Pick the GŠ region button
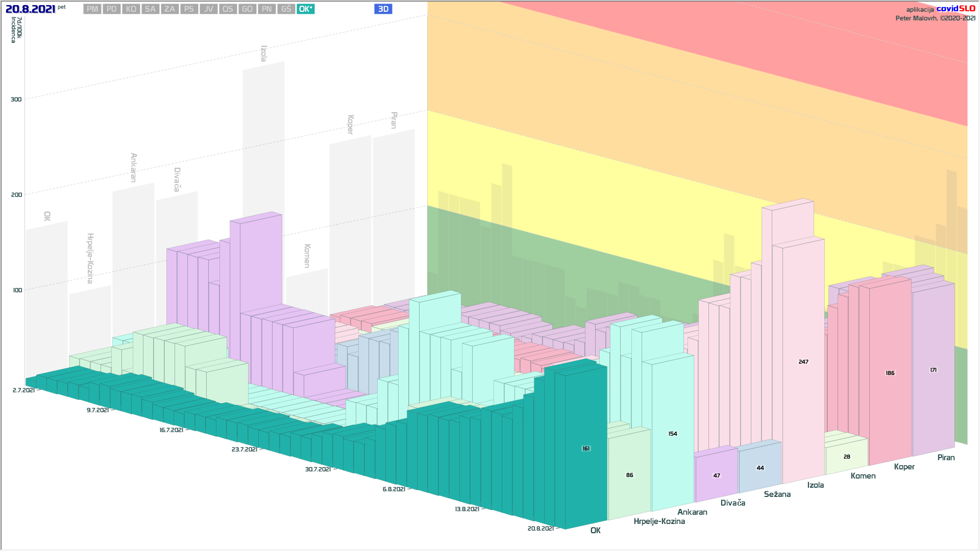The image size is (980, 551). 286,9
